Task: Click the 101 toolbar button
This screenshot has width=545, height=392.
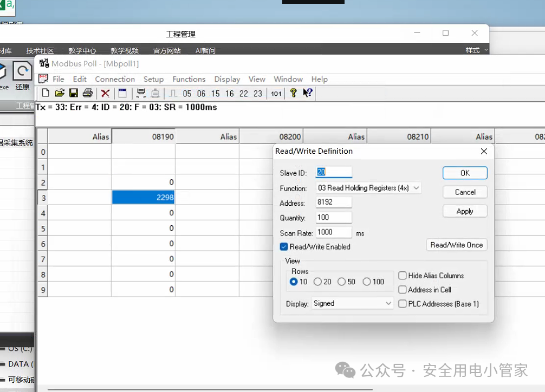Action: point(276,94)
